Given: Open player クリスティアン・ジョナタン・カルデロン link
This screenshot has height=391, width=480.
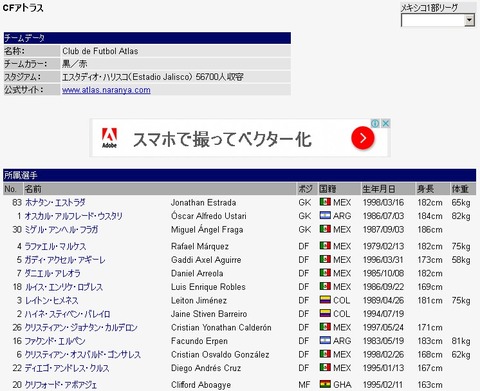Looking at the screenshot, I should (81, 327).
